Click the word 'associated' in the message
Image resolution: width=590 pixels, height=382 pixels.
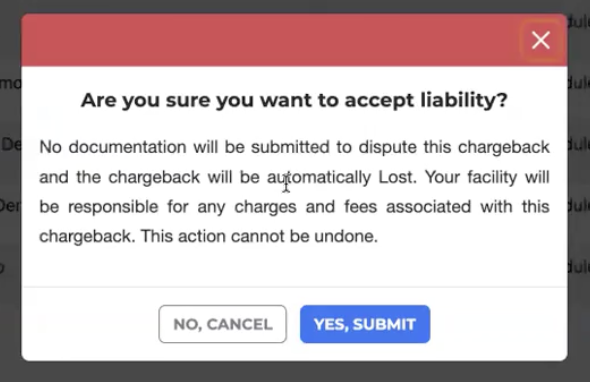429,207
